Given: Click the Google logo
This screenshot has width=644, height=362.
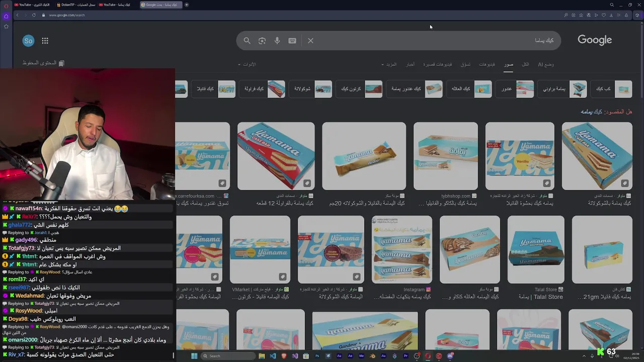Looking at the screenshot, I should 595,40.
